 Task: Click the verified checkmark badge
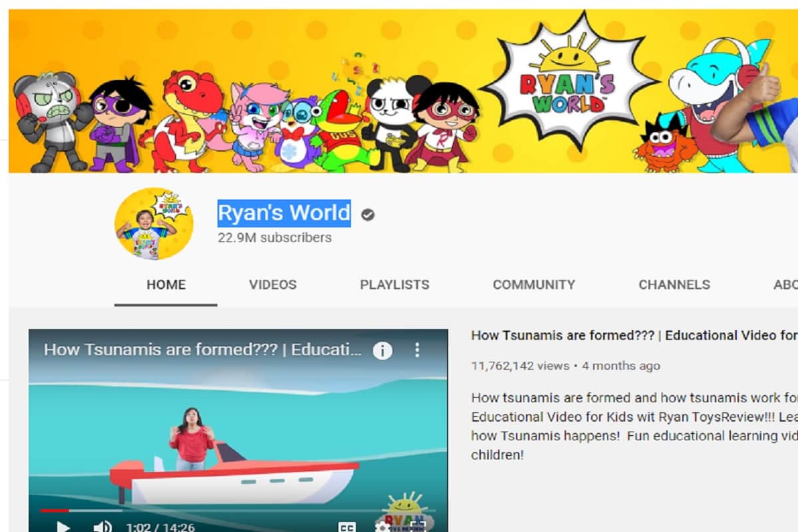pyautogui.click(x=368, y=214)
